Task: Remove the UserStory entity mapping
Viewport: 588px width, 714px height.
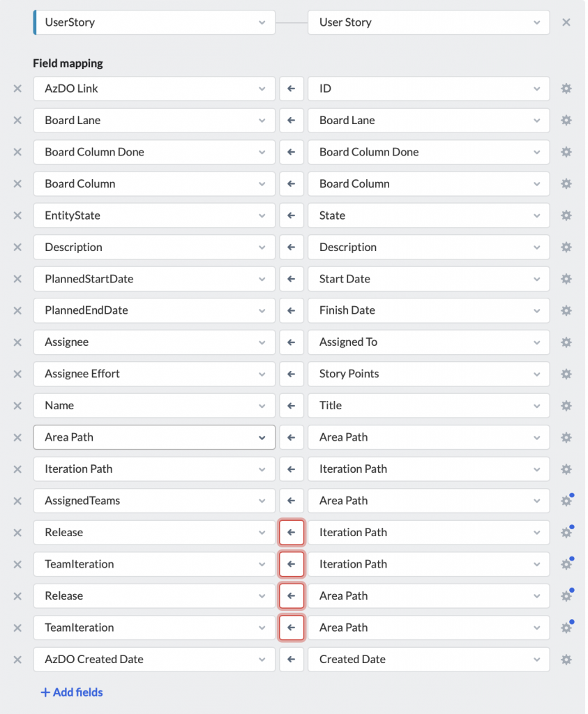Action: 566,22
